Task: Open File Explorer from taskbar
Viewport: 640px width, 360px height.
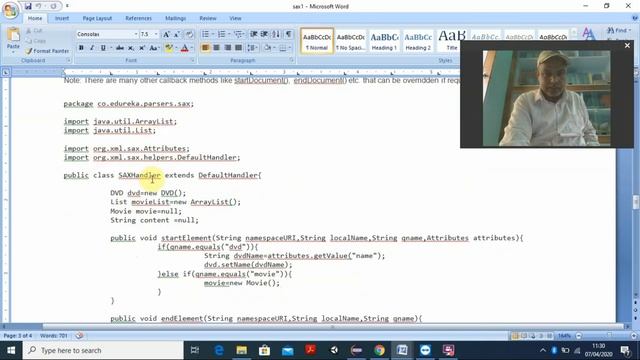Action: 242,350
